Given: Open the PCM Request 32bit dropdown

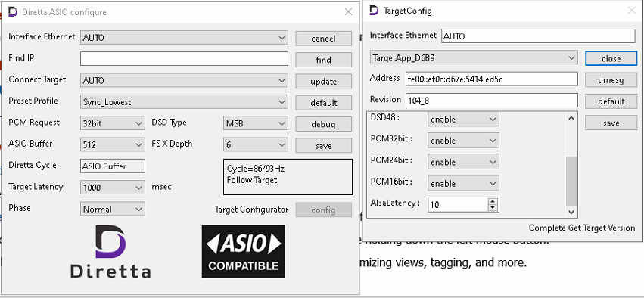Looking at the screenshot, I should (113, 123).
